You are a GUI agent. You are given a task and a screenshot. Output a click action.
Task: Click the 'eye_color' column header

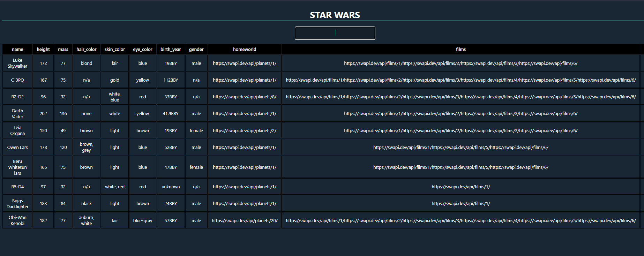coord(143,49)
